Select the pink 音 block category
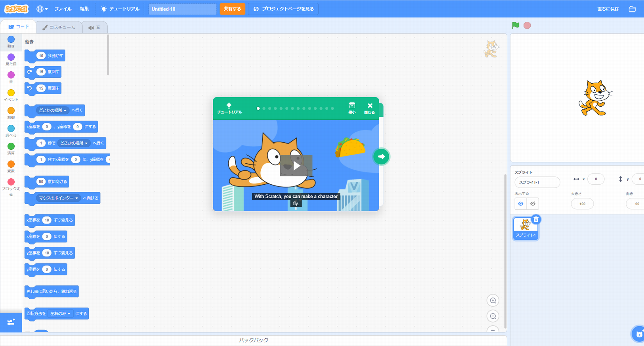644x346 pixels. coord(11,77)
